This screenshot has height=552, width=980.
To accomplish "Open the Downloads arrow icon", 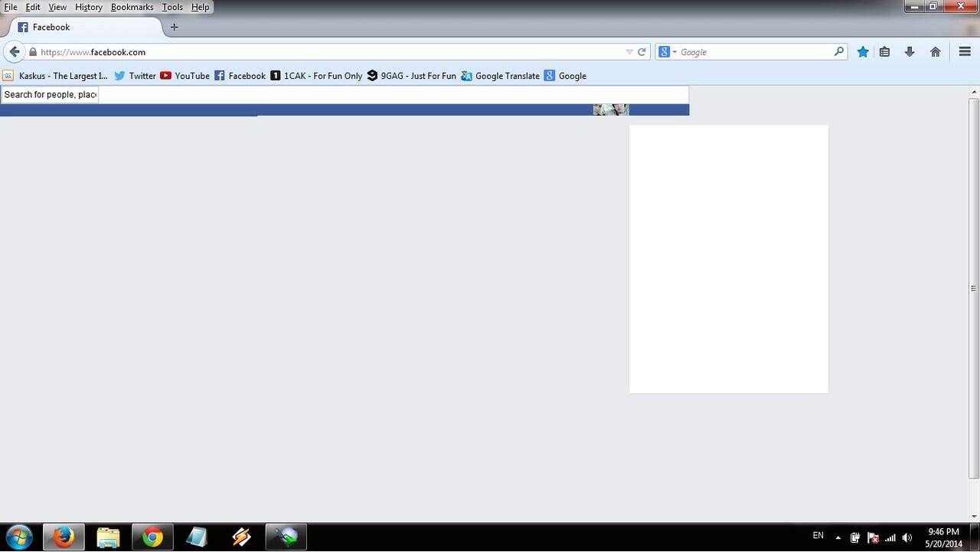I will pyautogui.click(x=910, y=52).
